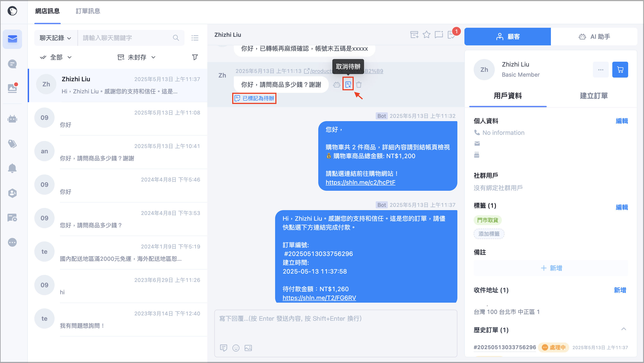Open order #20250513033756296 in history

coord(505,347)
